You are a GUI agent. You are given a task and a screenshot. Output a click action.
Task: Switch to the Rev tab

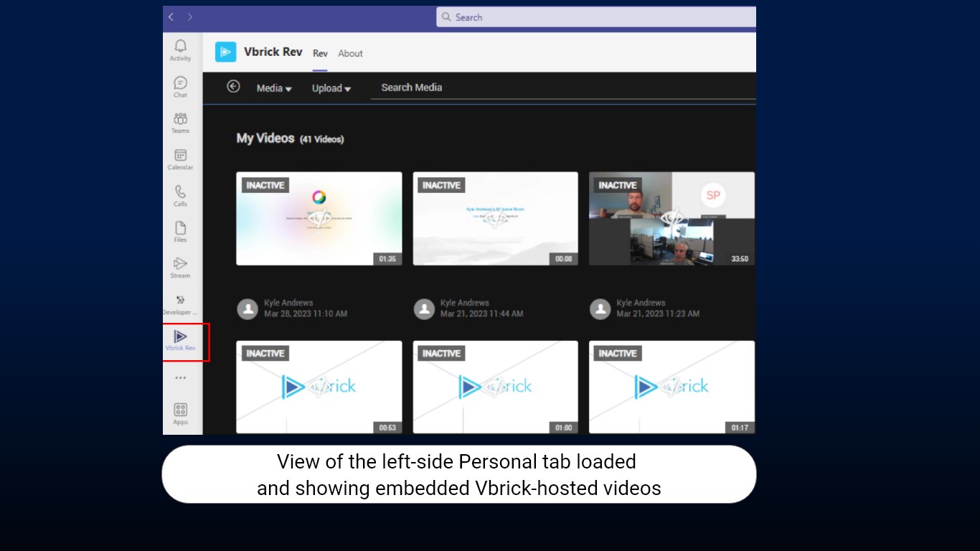tap(320, 53)
